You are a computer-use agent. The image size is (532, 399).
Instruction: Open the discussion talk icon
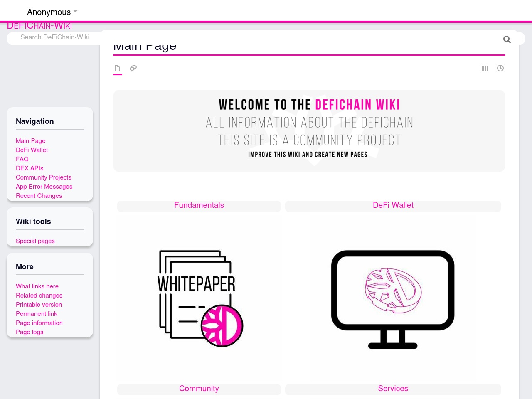tap(133, 68)
